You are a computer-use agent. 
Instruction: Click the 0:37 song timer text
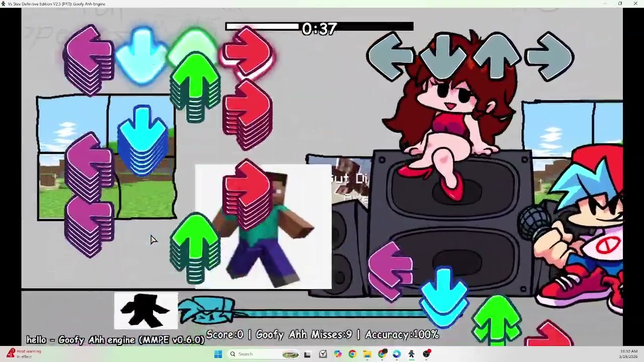pos(319,29)
